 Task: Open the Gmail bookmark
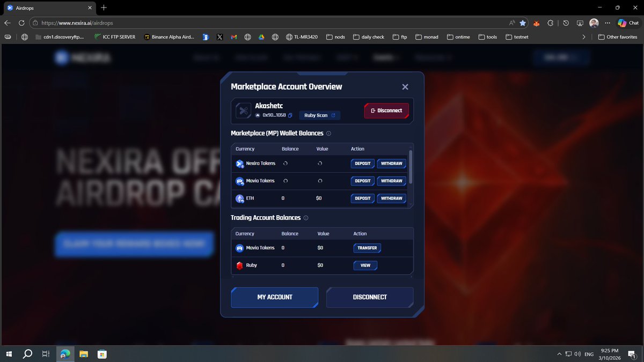coord(234,37)
